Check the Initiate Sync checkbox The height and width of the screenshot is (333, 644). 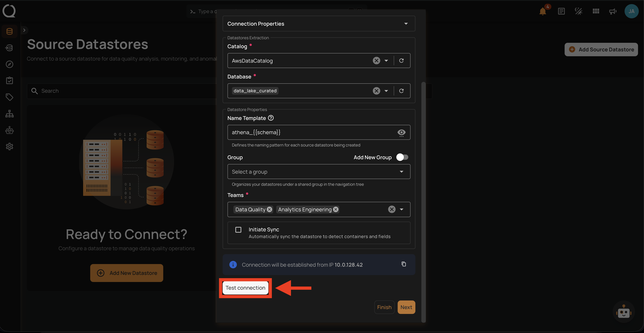click(x=238, y=230)
